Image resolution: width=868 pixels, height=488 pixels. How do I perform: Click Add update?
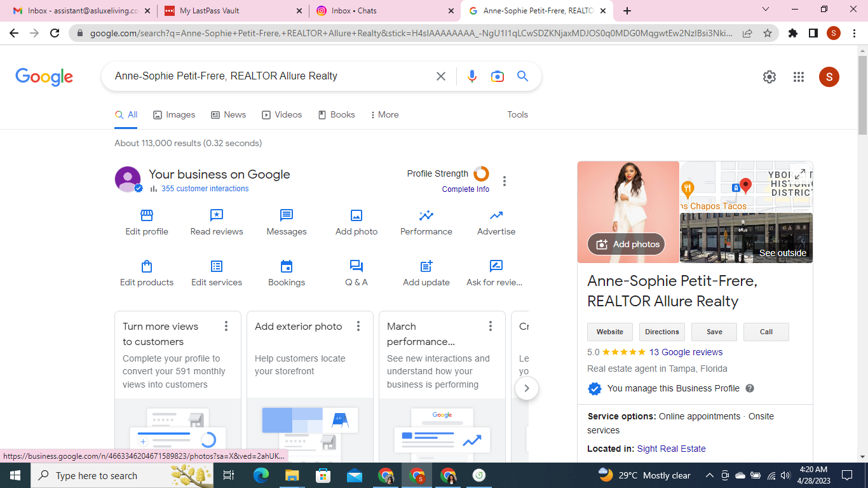coord(426,274)
